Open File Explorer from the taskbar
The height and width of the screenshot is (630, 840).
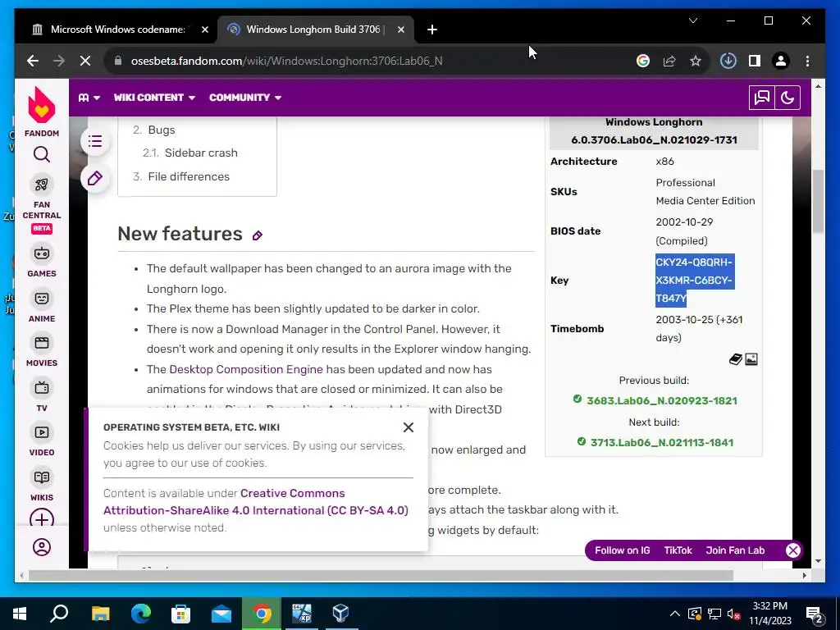tap(100, 614)
